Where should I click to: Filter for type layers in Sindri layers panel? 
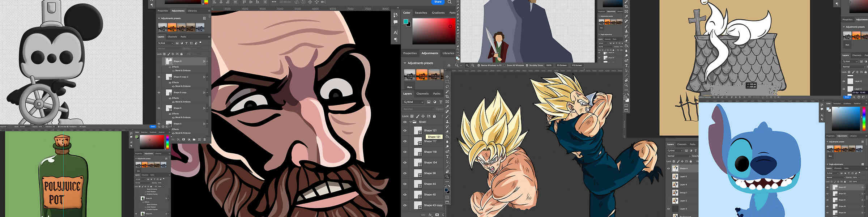click(441, 102)
